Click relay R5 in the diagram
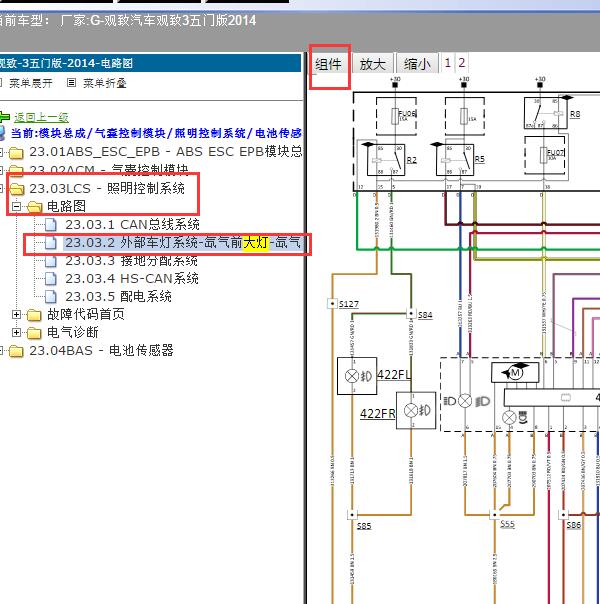 (x=455, y=160)
